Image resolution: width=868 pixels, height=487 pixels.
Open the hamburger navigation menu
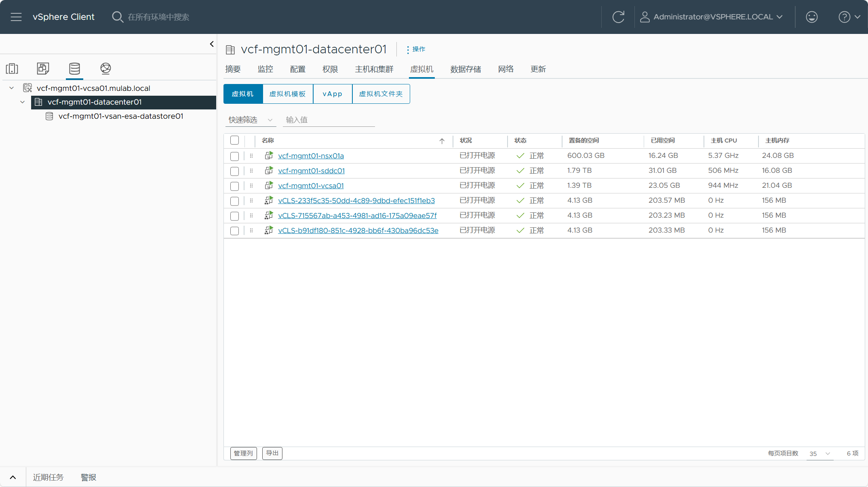pos(16,17)
